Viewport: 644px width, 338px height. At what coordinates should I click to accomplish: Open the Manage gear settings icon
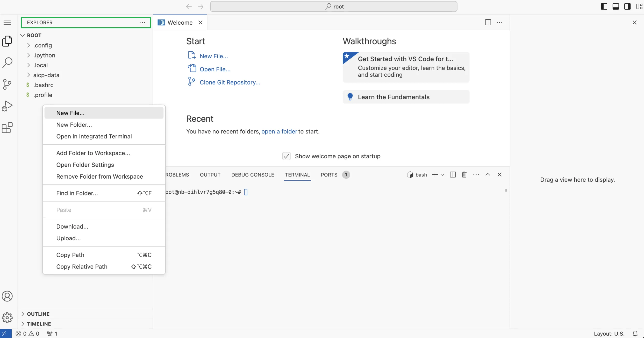pos(7,318)
